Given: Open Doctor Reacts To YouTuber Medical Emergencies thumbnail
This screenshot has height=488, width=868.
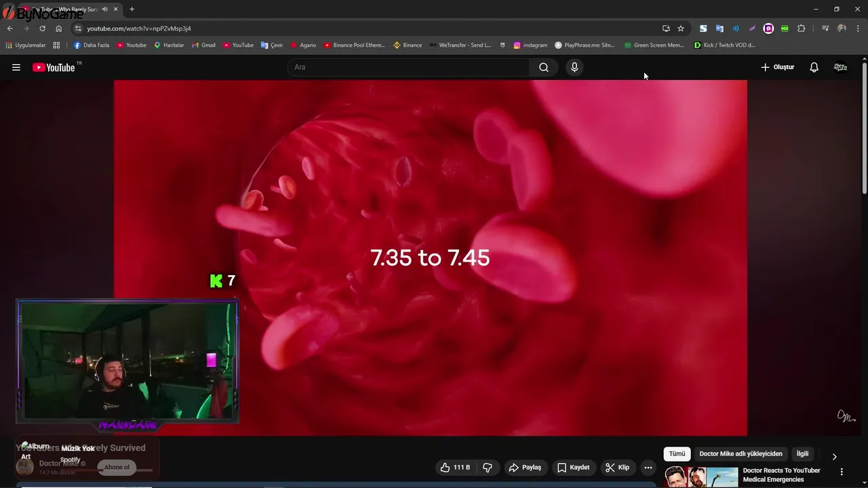Looking at the screenshot, I should [x=701, y=477].
